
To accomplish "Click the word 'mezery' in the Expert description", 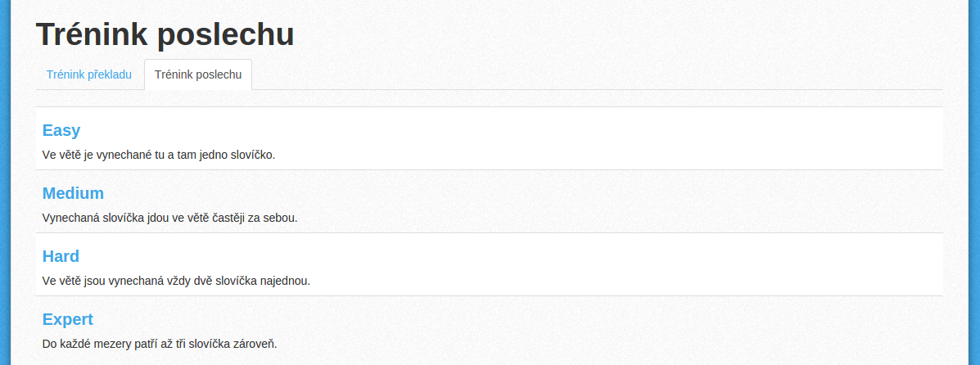I will pyautogui.click(x=113, y=344).
